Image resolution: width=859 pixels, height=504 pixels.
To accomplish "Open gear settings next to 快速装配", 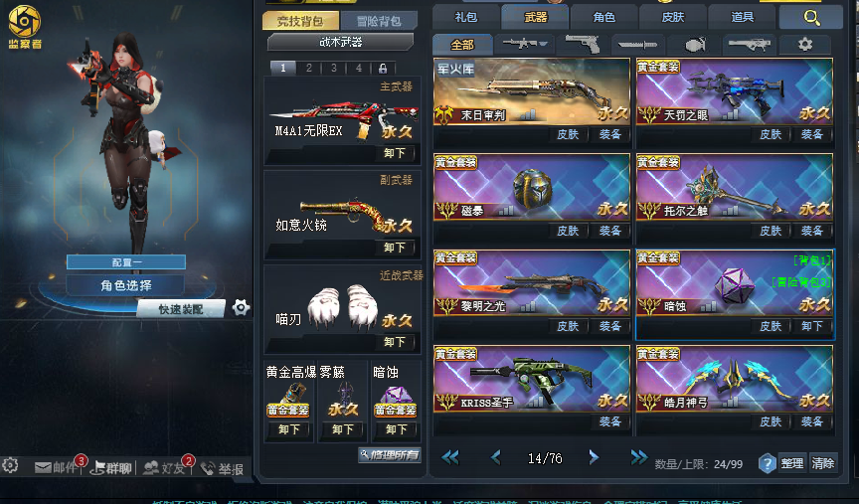I will point(241,308).
